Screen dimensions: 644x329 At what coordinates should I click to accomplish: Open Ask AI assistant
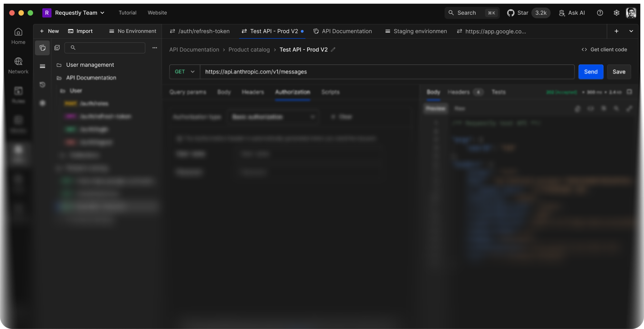572,13
